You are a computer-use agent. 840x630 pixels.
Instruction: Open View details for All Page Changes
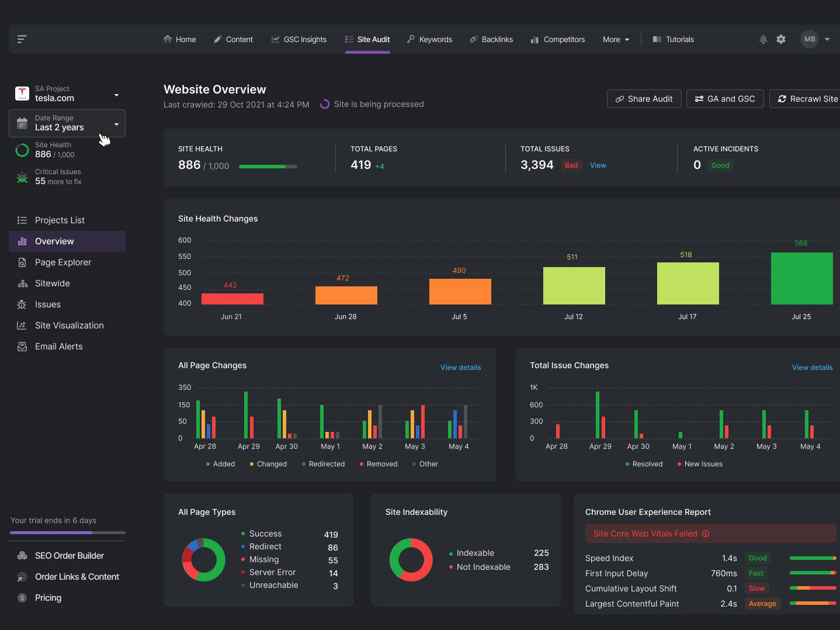[x=461, y=368]
